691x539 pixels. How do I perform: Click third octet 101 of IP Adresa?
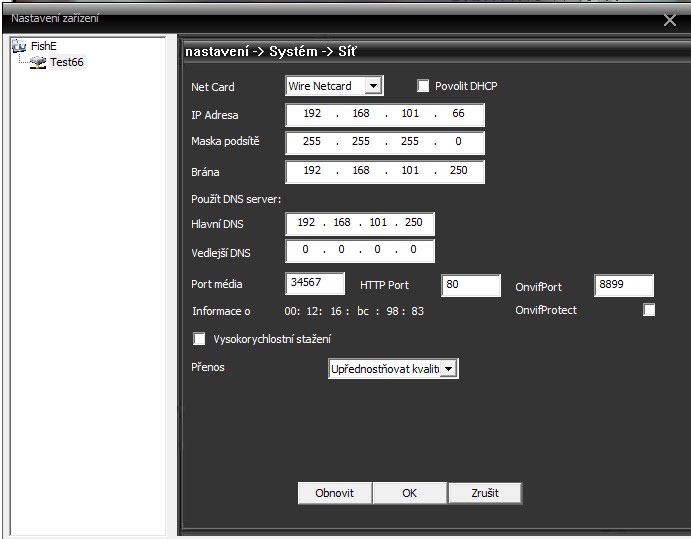(x=410, y=114)
